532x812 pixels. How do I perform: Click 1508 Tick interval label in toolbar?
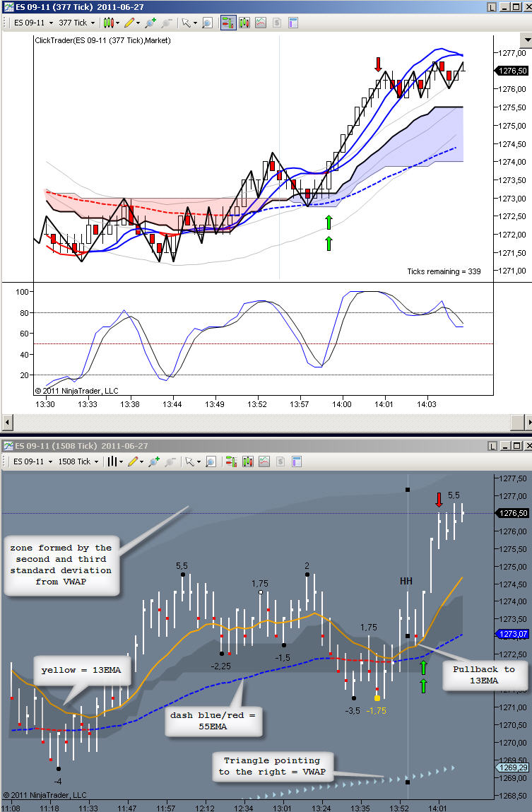point(74,461)
